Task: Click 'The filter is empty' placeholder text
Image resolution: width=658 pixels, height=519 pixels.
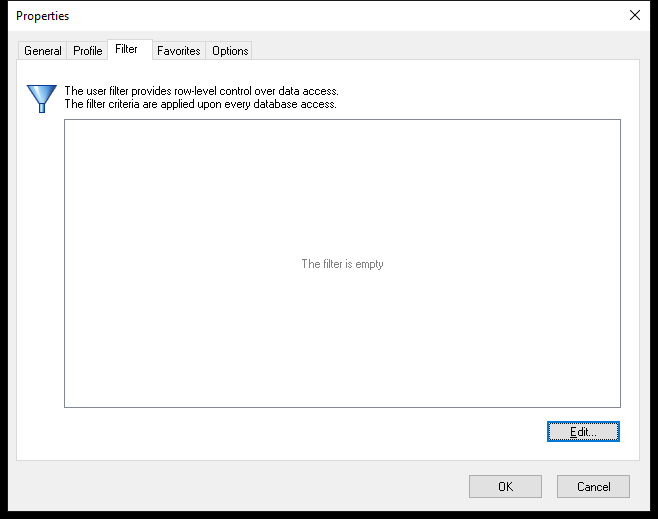Action: point(342,264)
